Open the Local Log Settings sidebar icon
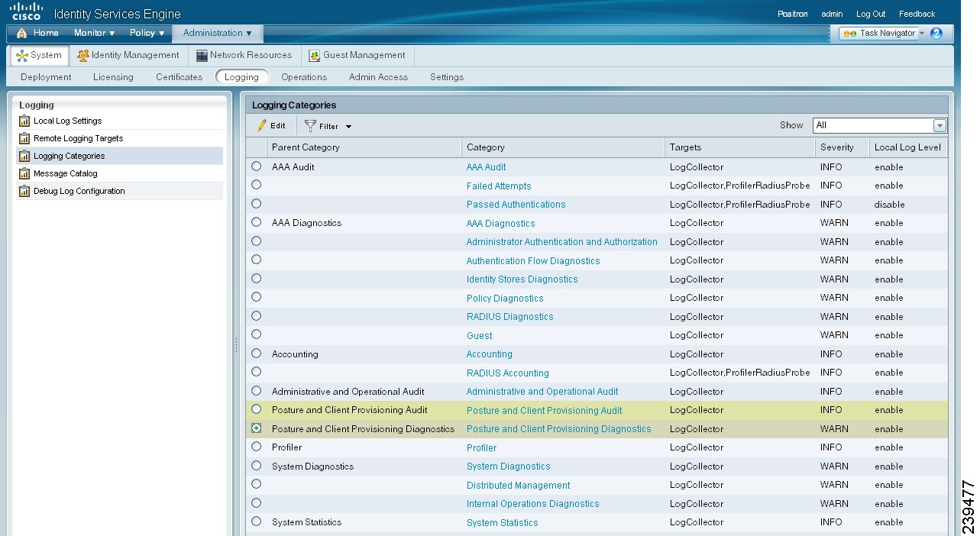Screen dimensions: 980x536 click(24, 121)
